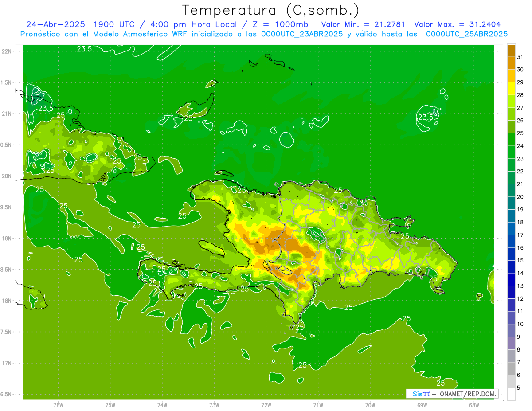Click the legend value label "5"

pyautogui.click(x=519, y=388)
